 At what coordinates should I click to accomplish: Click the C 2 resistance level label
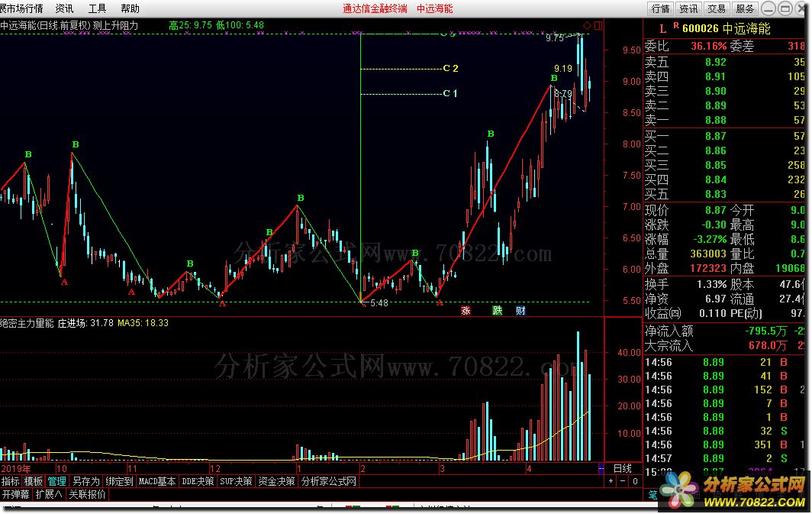[450, 69]
